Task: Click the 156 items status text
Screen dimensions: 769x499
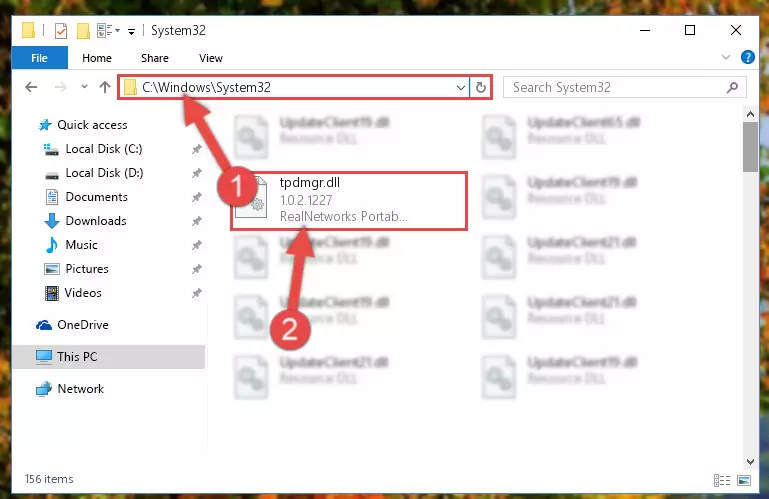Action: [49, 479]
